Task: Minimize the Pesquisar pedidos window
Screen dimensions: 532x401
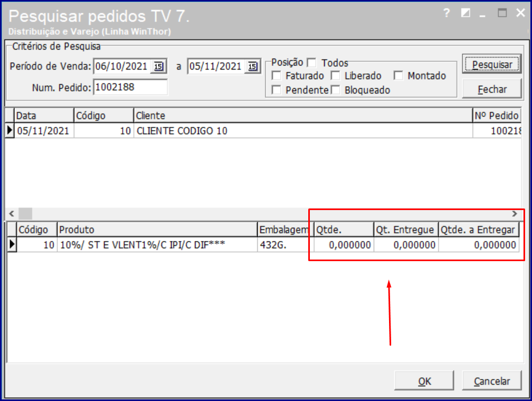Action: 483,15
